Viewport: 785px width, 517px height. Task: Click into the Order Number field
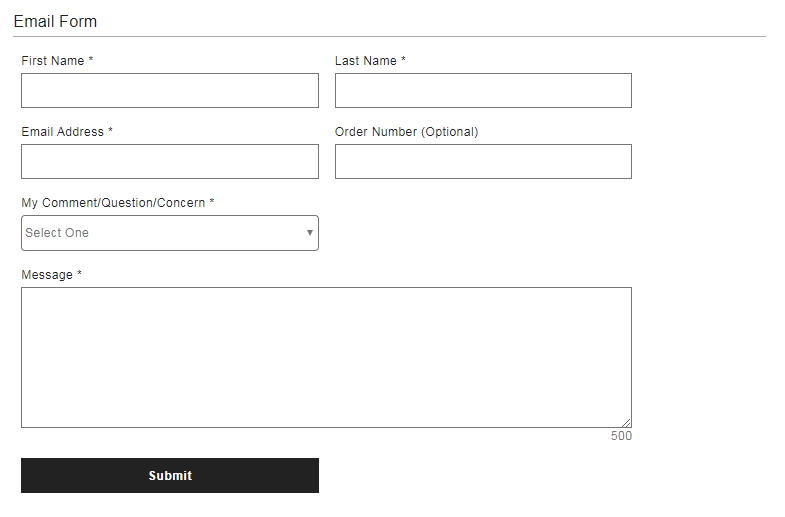pos(483,162)
